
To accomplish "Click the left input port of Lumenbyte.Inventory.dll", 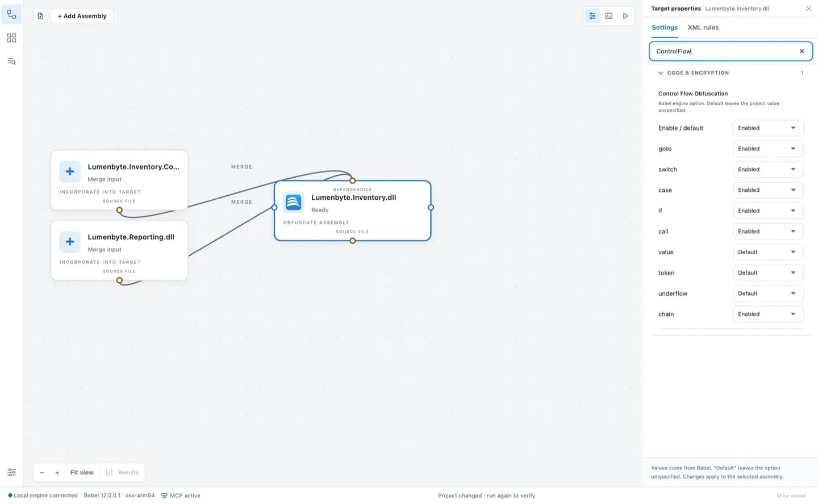I will pos(274,208).
